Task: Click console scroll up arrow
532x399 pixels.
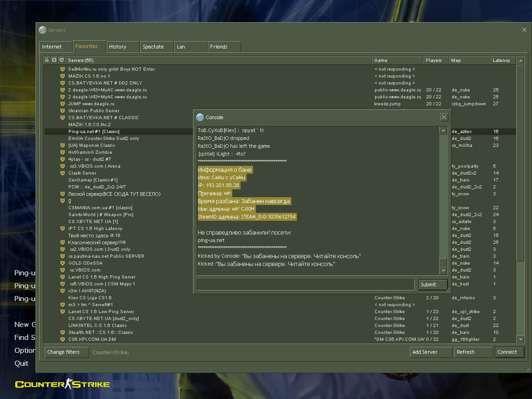Action: point(443,131)
